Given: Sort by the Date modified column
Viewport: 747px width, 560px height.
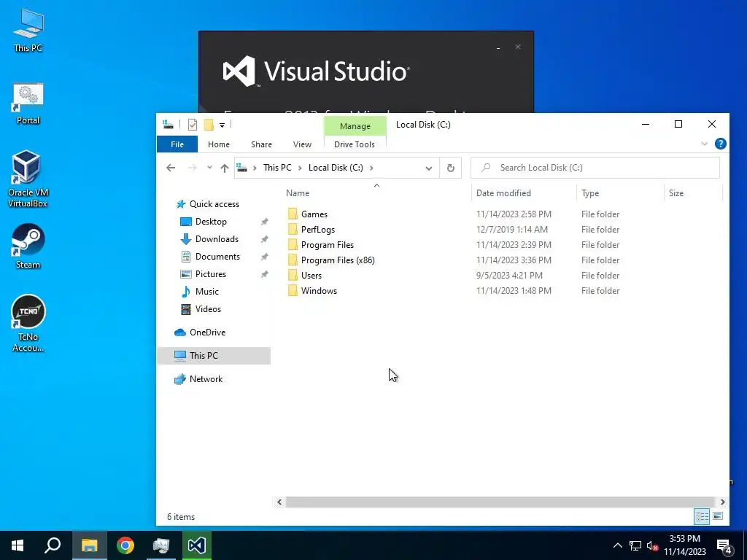Looking at the screenshot, I should pyautogui.click(x=503, y=192).
